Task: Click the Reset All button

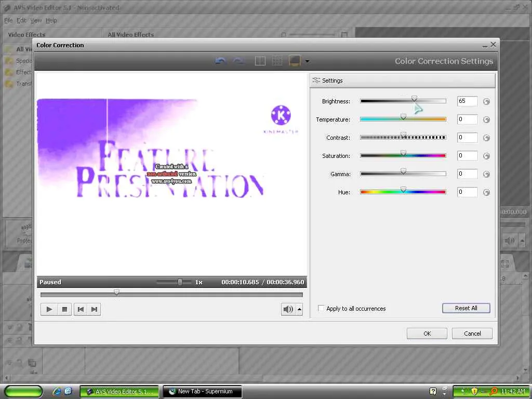Action: [466, 308]
